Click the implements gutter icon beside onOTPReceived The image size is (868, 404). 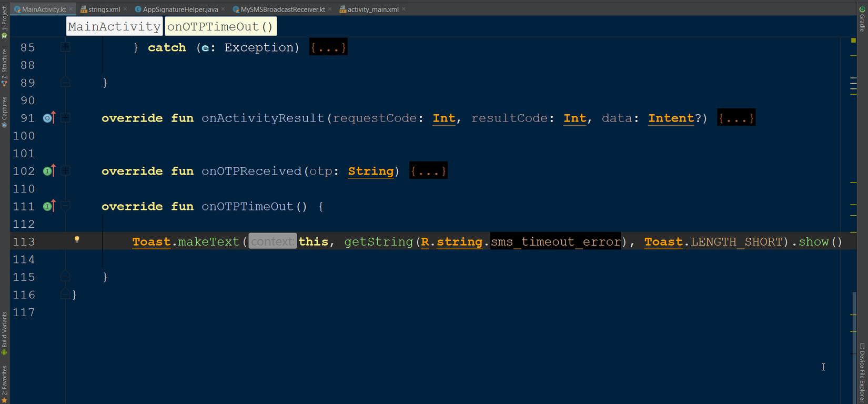[49, 171]
